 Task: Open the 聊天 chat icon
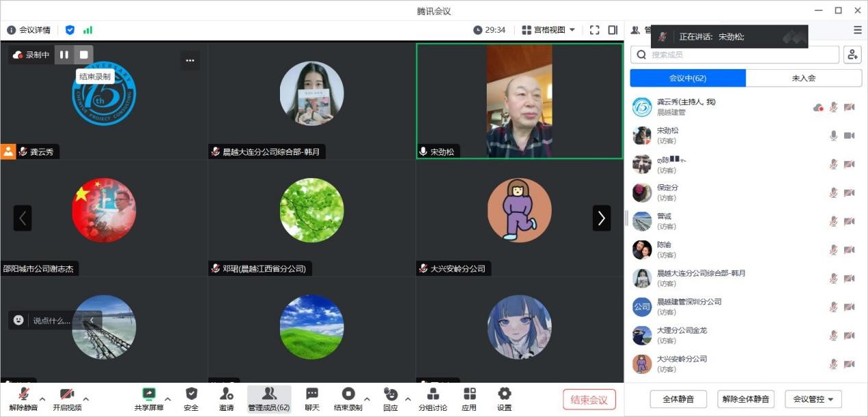pos(311,394)
